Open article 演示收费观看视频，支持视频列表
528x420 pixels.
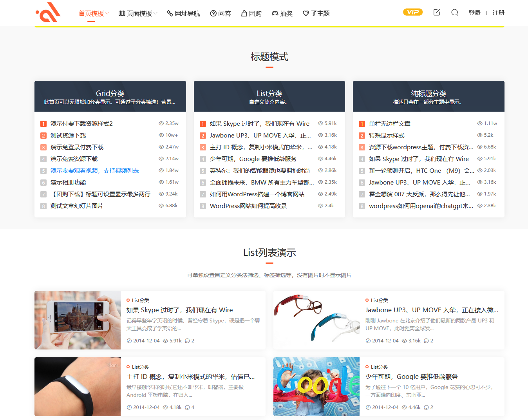(94, 171)
